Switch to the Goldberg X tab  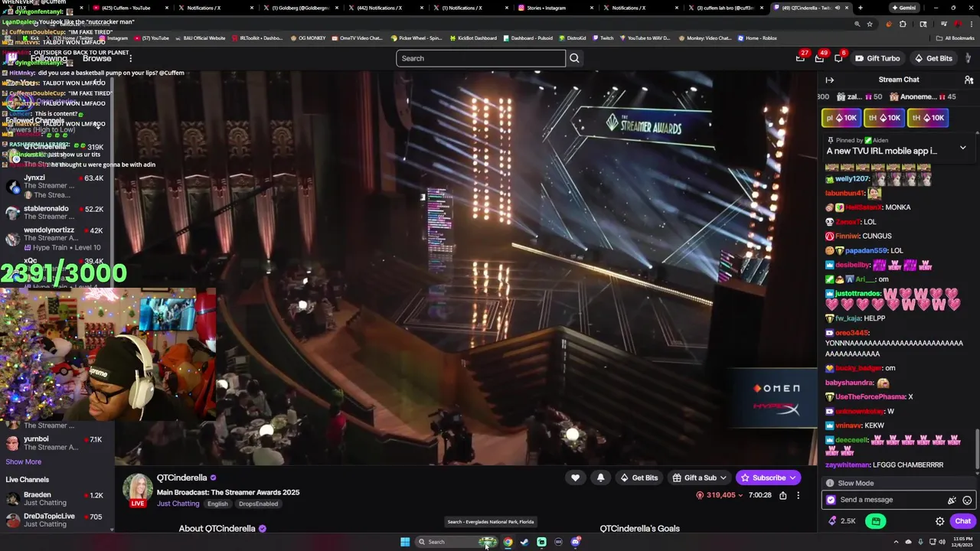point(300,8)
